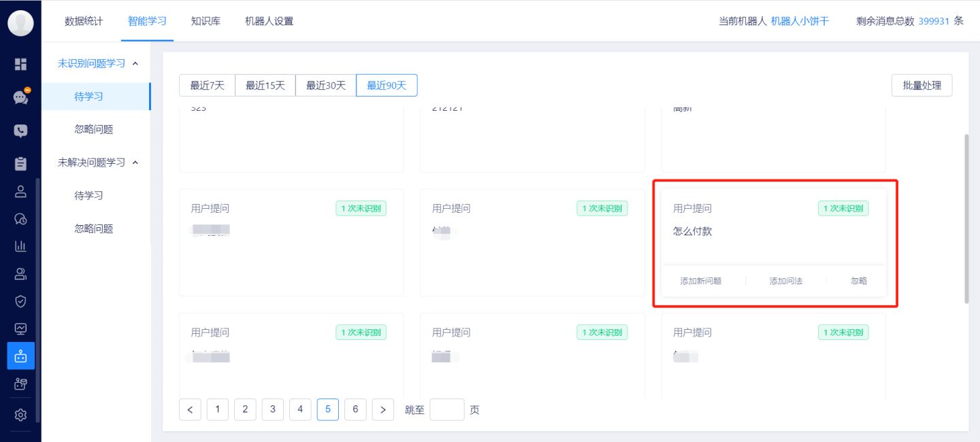Collapse the 未解决问题学习 section arrow
The width and height of the screenshot is (980, 442).
click(135, 163)
